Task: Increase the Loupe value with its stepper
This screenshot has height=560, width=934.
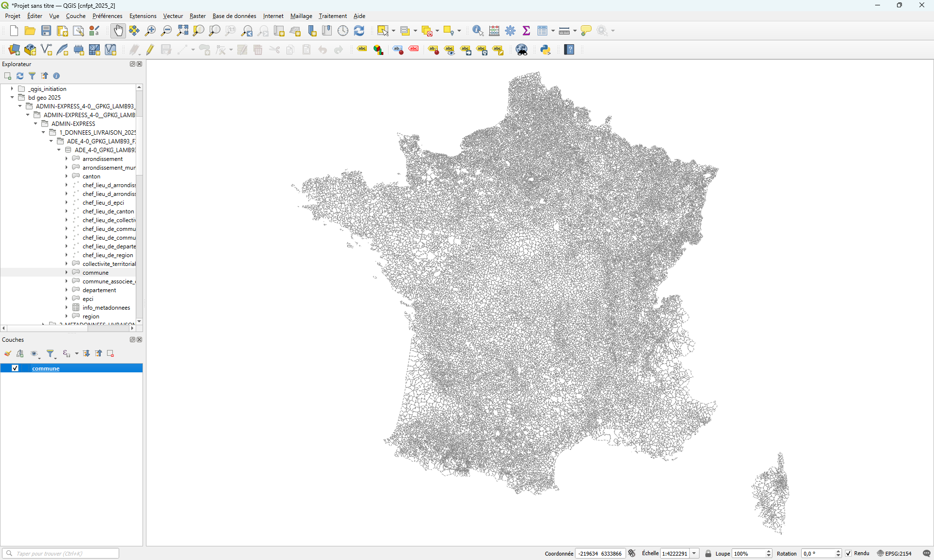Action: [x=768, y=551]
